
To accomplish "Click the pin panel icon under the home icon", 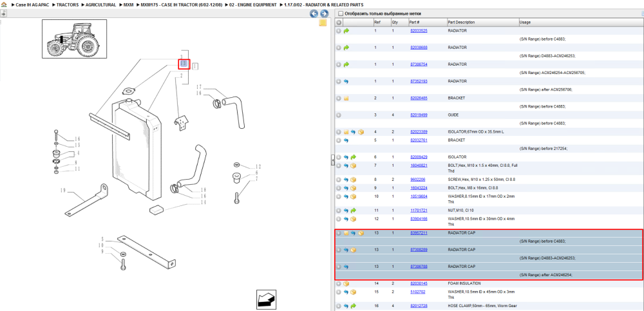I will pos(3,13).
